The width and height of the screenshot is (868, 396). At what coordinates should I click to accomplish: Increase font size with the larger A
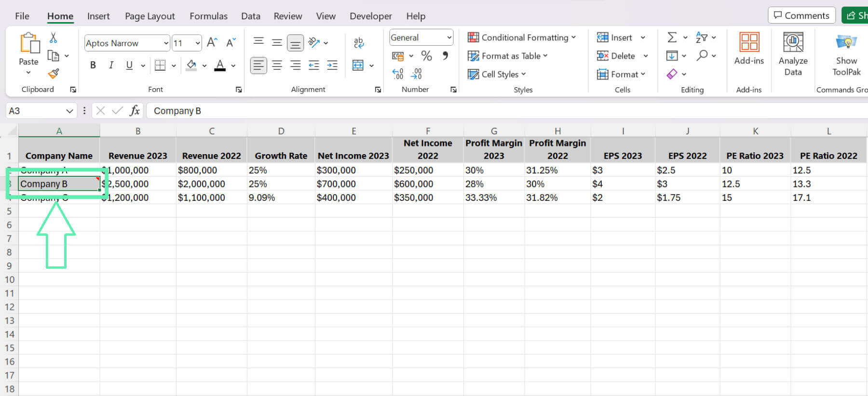click(x=212, y=42)
